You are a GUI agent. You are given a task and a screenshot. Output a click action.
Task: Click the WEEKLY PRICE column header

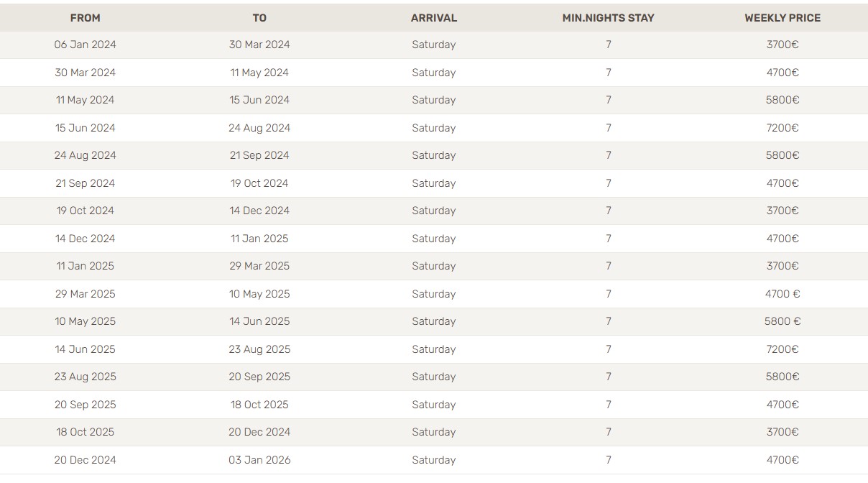coord(782,18)
